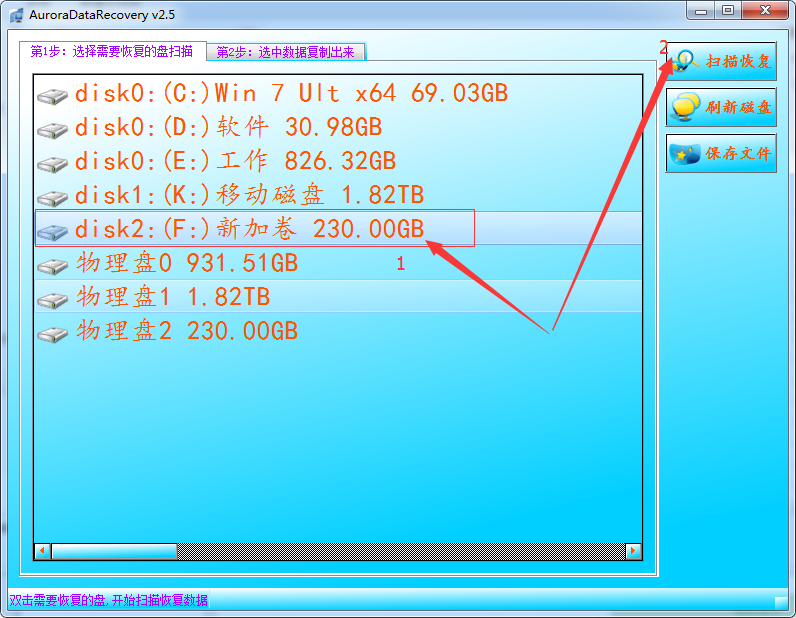Viewport: 796px width, 618px height.
Task: Close the AuroraDataRecovery window
Action: click(x=766, y=10)
